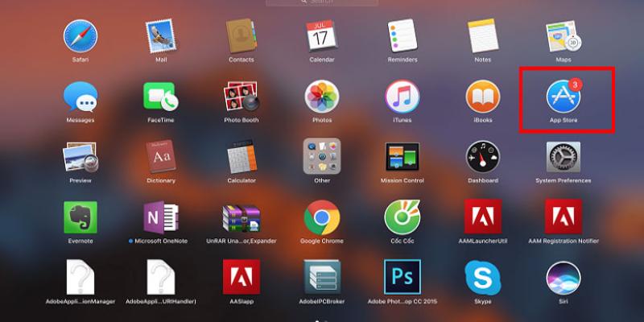The image size is (644, 322).
Task: Open the Calendar app icon
Action: coord(321,35)
